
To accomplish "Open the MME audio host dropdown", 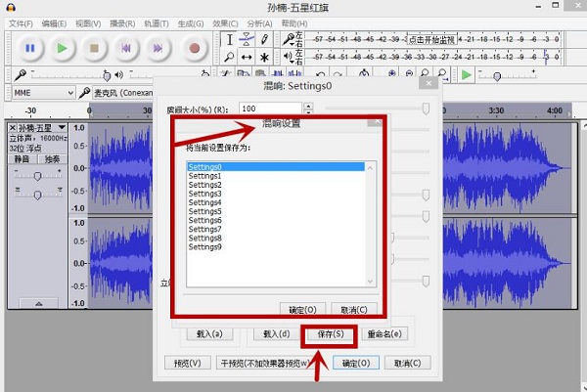I will 43,93.
